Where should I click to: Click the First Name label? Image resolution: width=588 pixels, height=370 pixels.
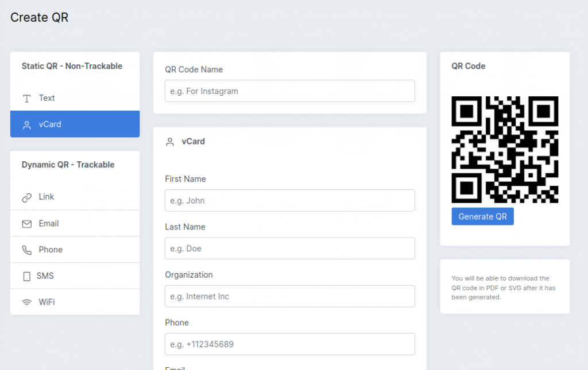click(185, 179)
